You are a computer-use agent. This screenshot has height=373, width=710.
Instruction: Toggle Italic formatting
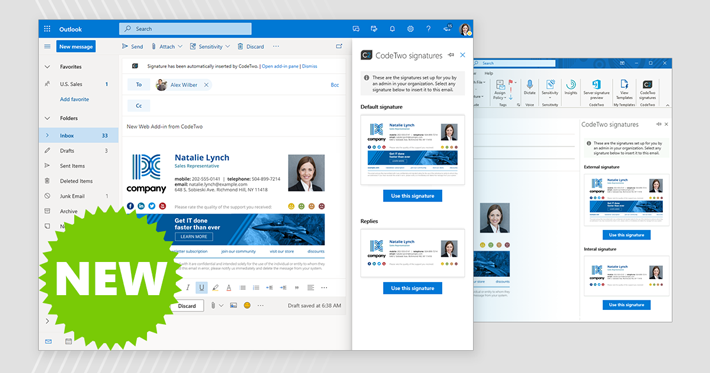pyautogui.click(x=188, y=287)
